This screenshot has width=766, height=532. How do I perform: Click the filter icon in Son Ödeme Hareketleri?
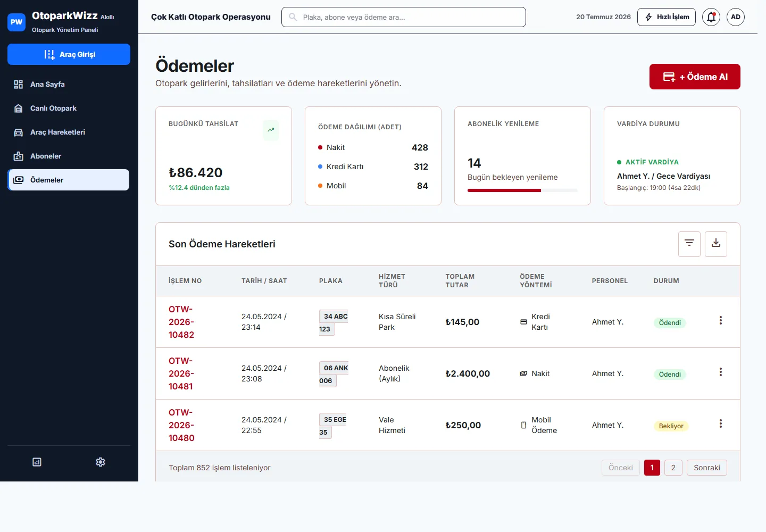[689, 244]
